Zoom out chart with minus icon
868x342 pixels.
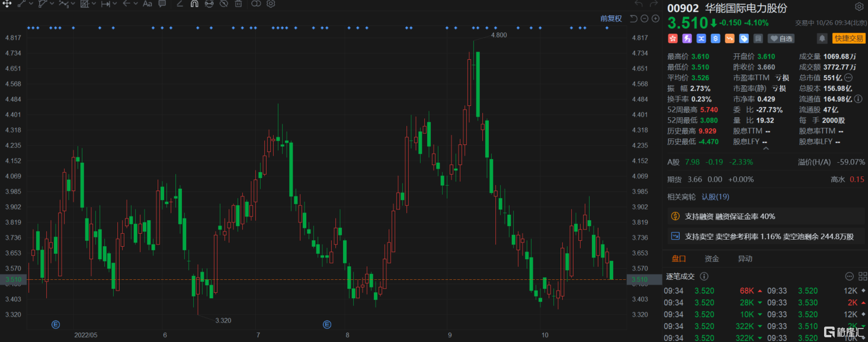click(645, 19)
